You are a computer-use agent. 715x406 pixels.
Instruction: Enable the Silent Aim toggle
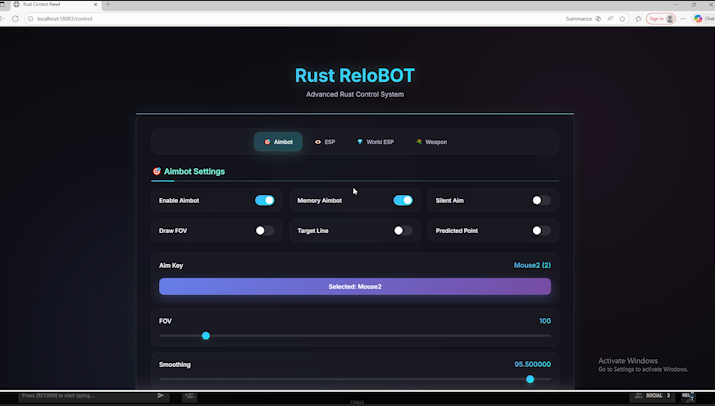point(541,200)
